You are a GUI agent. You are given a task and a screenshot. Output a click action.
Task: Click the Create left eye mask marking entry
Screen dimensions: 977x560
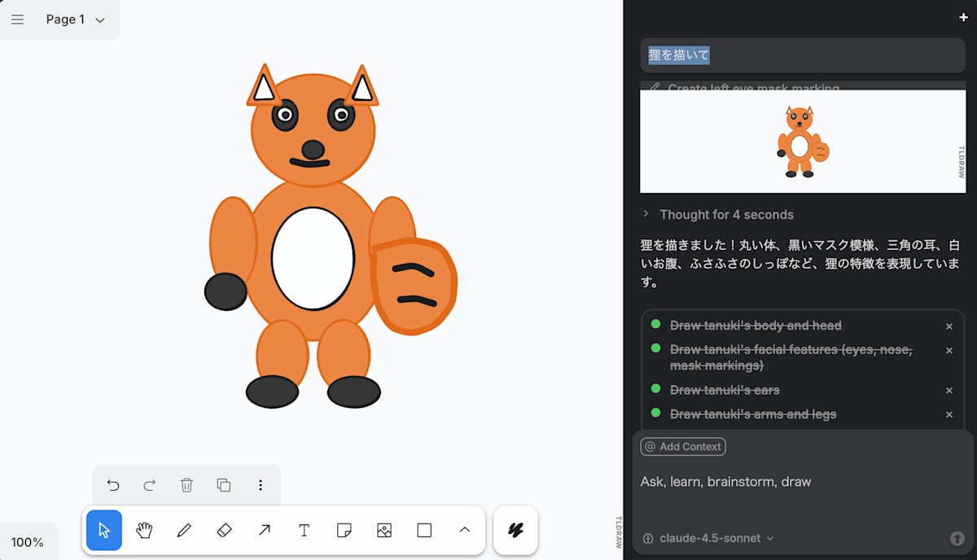(x=753, y=87)
